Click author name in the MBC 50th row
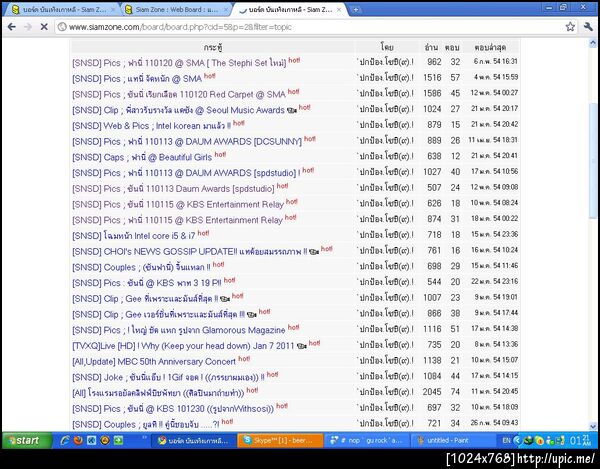The height and width of the screenshot is (469, 600). 386,361
